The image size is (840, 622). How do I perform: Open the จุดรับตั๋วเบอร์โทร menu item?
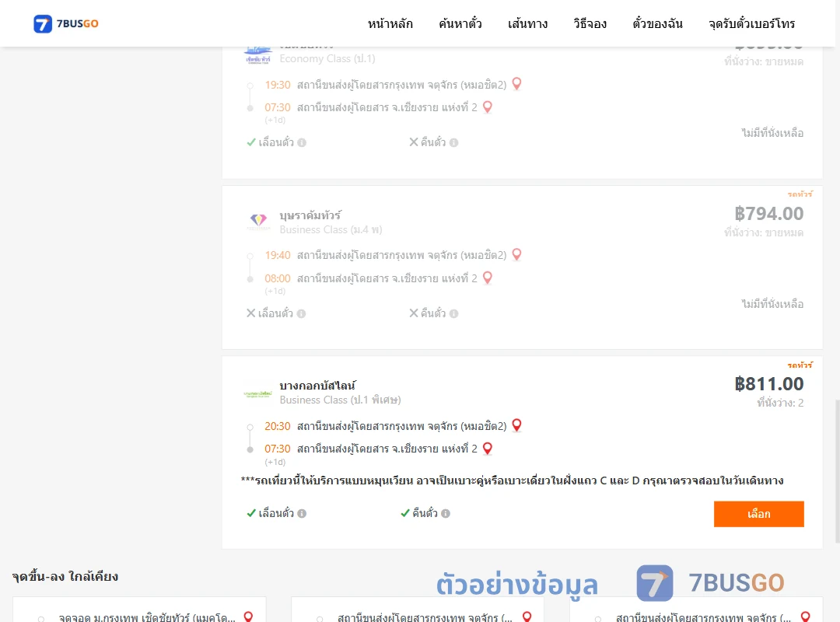(751, 23)
